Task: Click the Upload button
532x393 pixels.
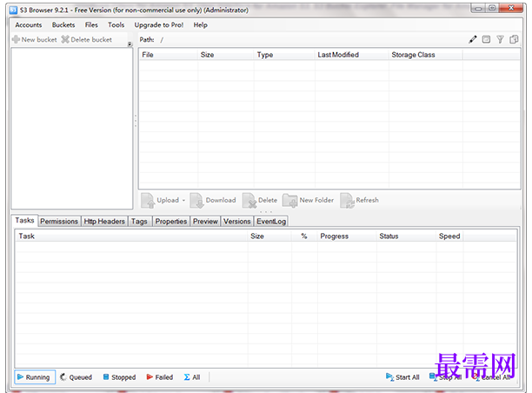Action: coord(160,200)
